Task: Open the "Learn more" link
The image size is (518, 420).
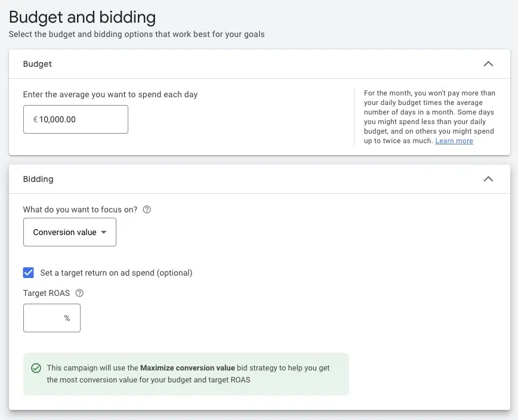Action: (x=454, y=141)
